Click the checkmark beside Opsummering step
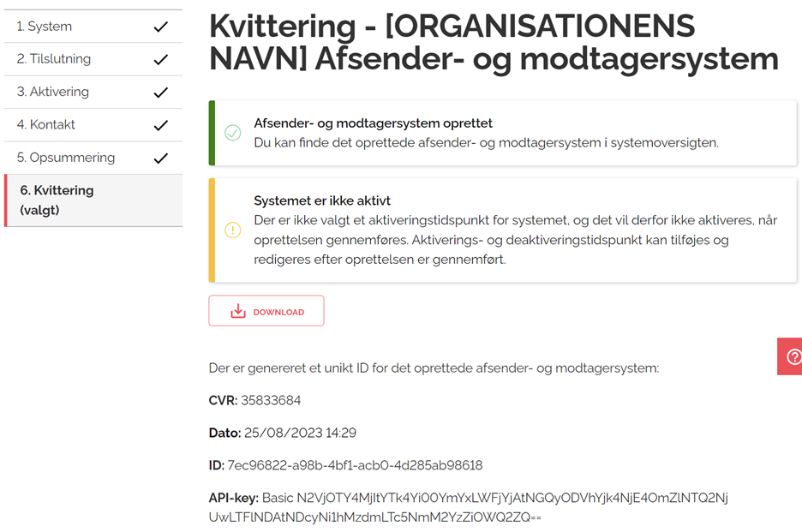Viewport: 802px width, 532px height. tap(160, 158)
